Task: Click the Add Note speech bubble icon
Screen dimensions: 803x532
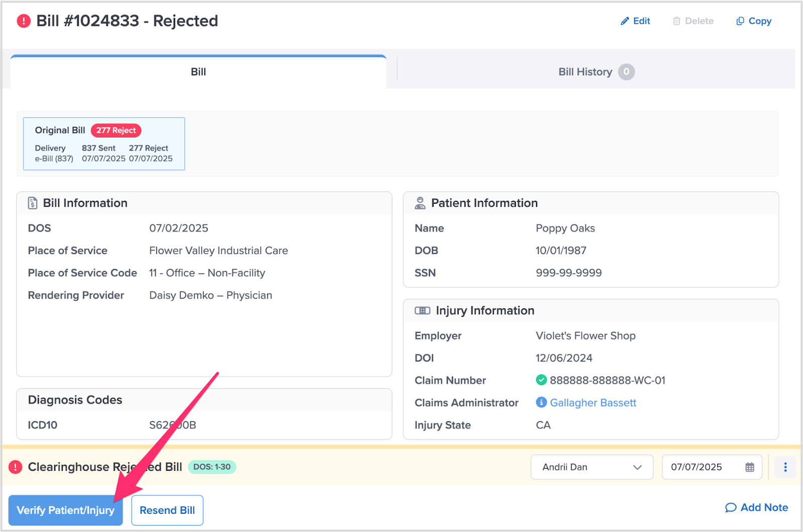Action: [731, 508]
